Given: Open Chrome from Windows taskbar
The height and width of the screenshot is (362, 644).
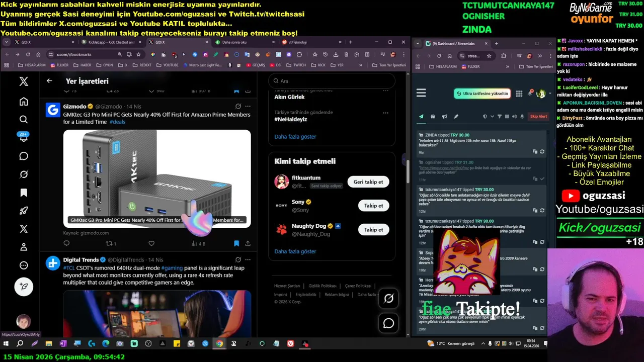Looking at the screenshot, I should pyautogui.click(x=219, y=344).
